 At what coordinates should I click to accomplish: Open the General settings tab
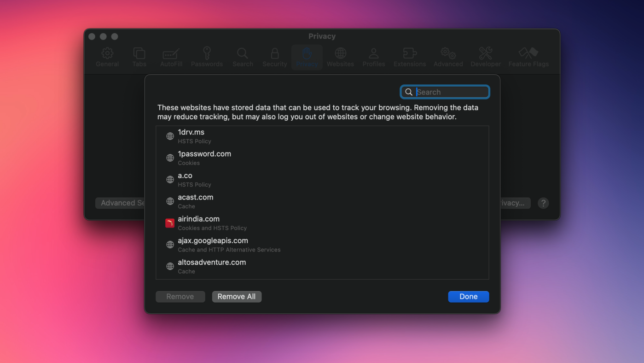(x=107, y=57)
